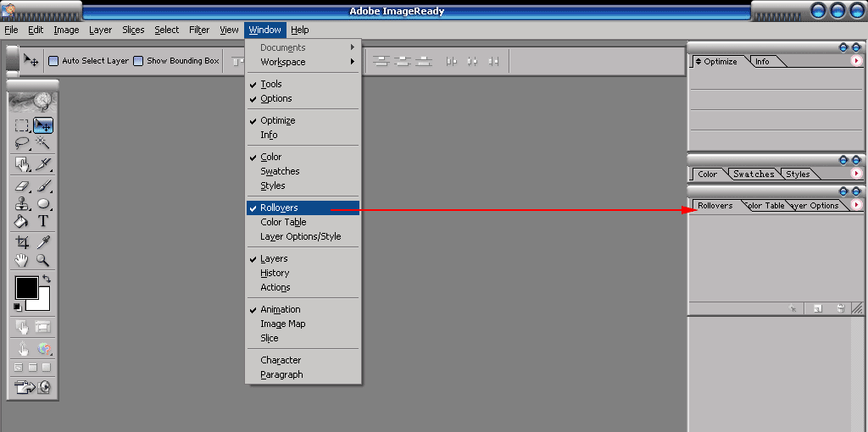Uncheck Animation in the Window menu
Image resolution: width=868 pixels, height=432 pixels.
pos(303,309)
